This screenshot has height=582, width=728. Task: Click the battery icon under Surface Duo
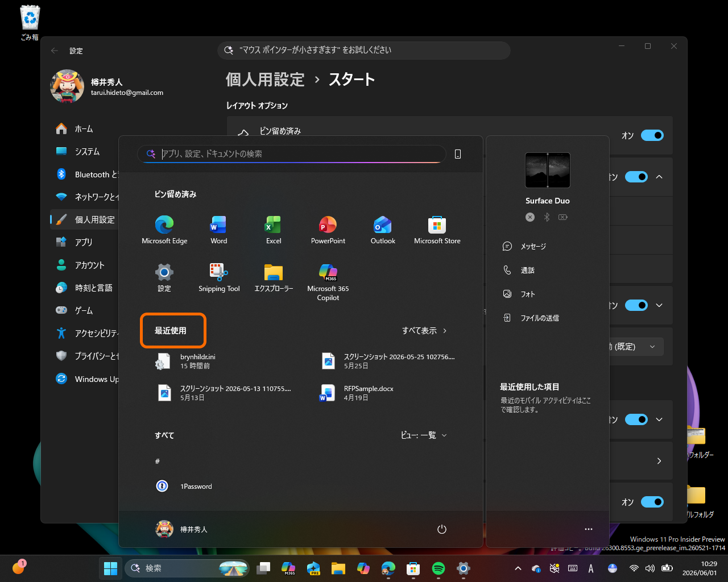(x=563, y=217)
